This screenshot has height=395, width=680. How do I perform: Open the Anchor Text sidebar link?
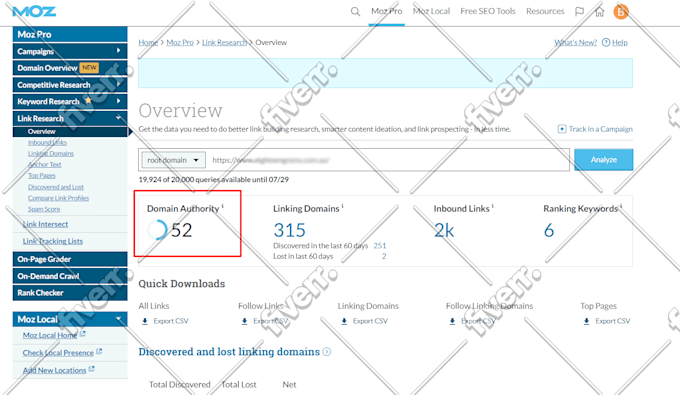[45, 164]
